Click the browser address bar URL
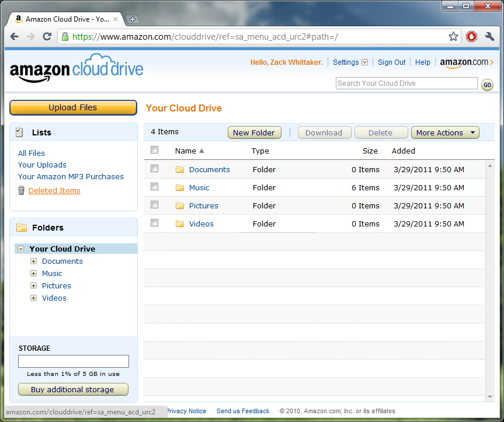 click(x=205, y=37)
